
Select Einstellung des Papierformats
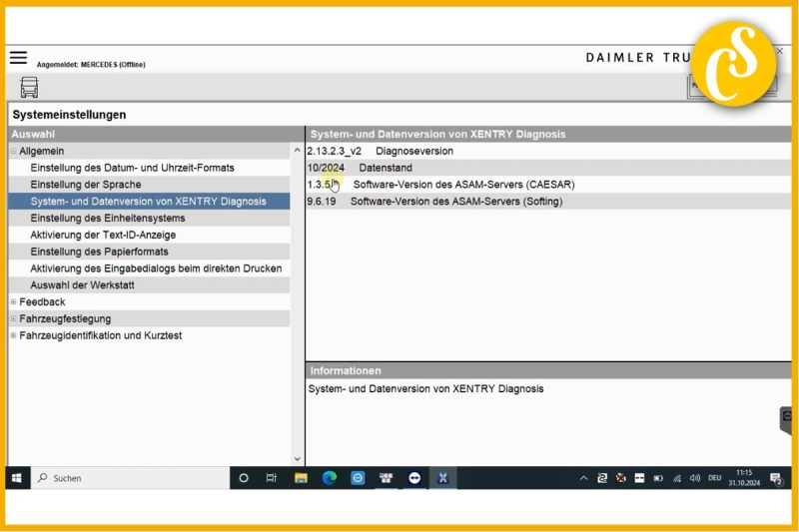pos(99,252)
